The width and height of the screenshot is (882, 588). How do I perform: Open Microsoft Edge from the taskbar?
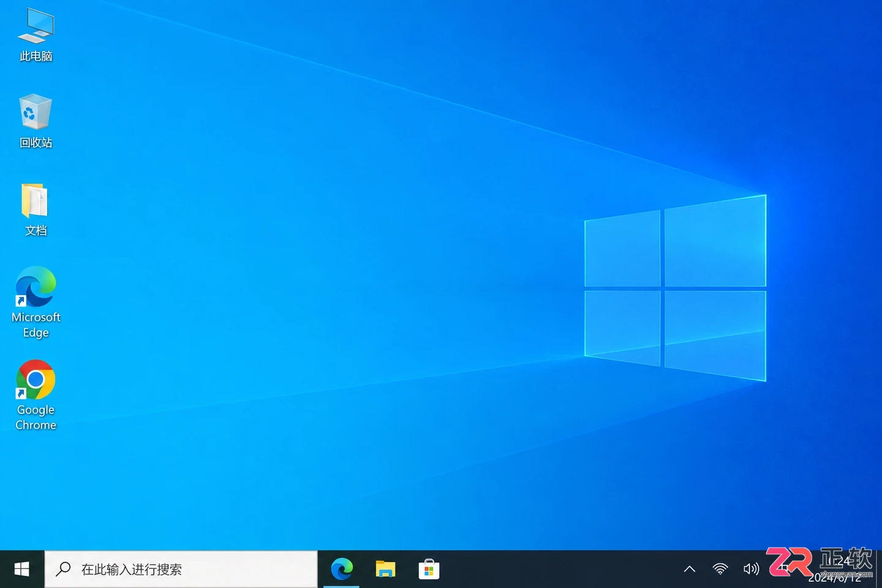[x=342, y=570]
